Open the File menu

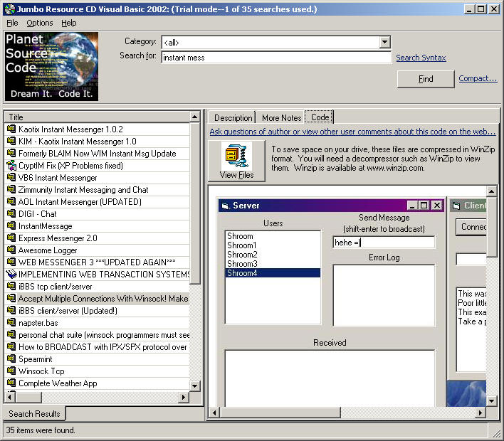point(12,23)
